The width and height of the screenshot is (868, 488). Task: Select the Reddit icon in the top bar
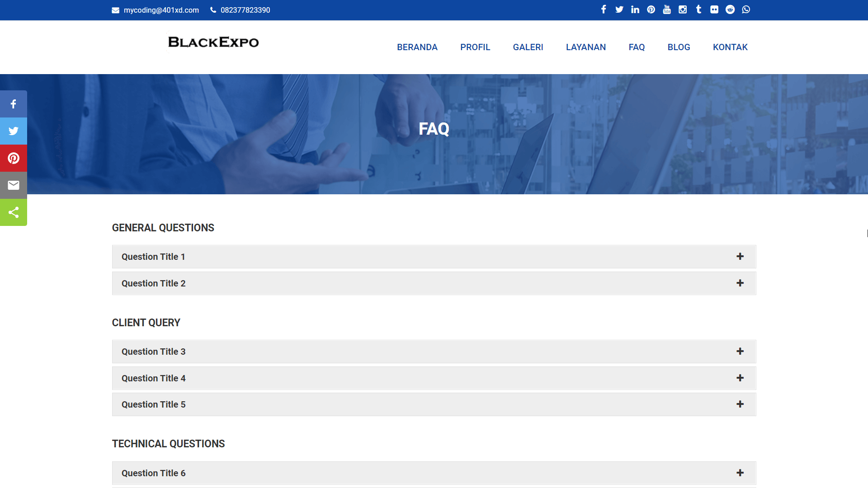730,9
